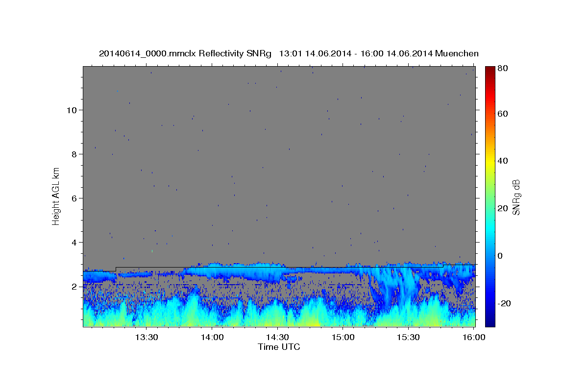This screenshot has height=392, width=588.
Task: Click the plot title text
Action: 289,54
